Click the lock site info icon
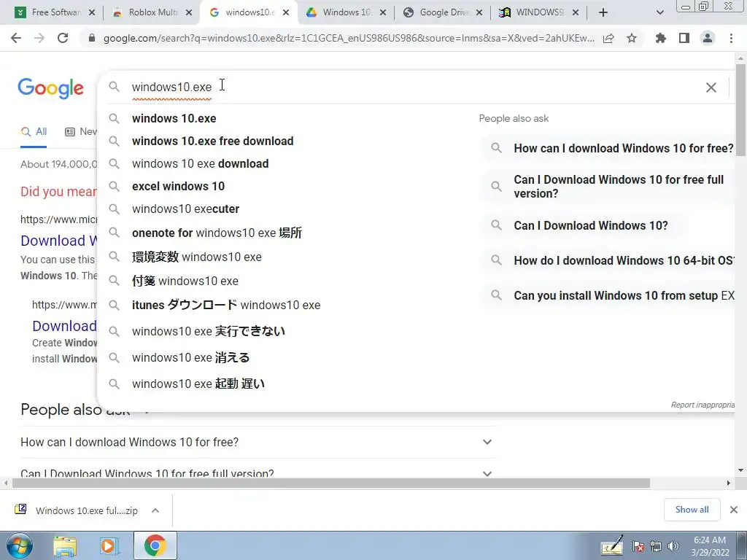Viewport: 747px width, 560px height. click(92, 38)
